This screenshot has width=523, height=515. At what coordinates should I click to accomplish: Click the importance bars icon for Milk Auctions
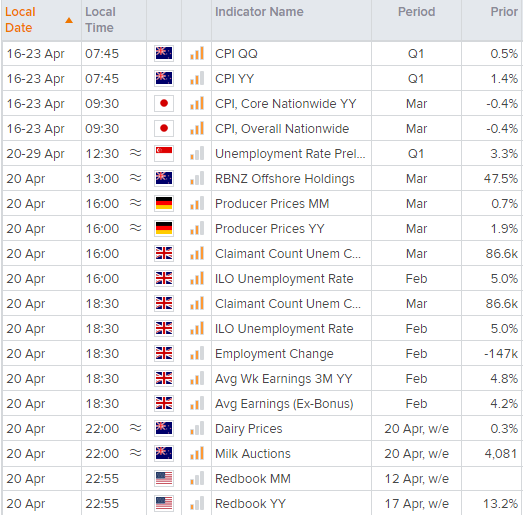pyautogui.click(x=197, y=454)
